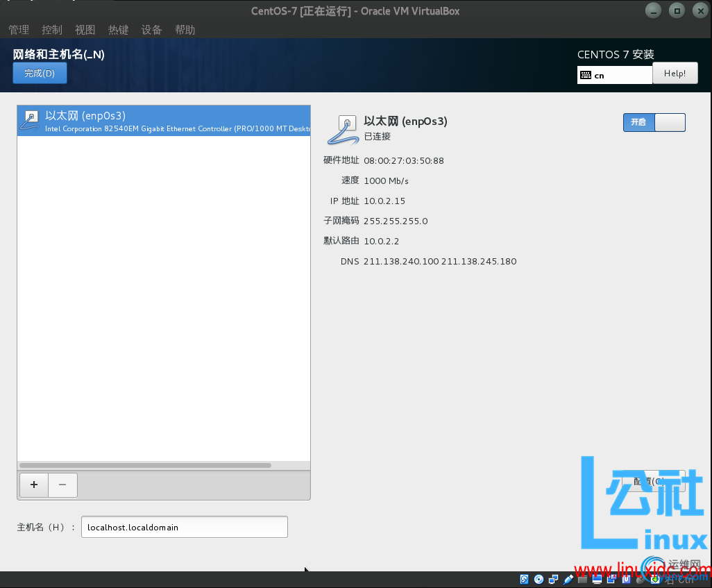Open the 设备 menu
This screenshot has height=588, width=712.
[x=151, y=30]
